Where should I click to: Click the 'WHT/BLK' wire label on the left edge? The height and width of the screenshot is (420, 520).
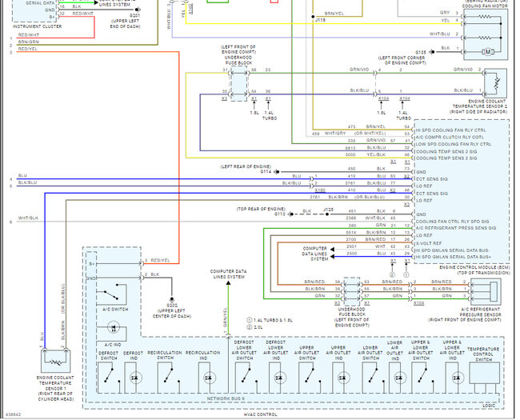click(28, 218)
